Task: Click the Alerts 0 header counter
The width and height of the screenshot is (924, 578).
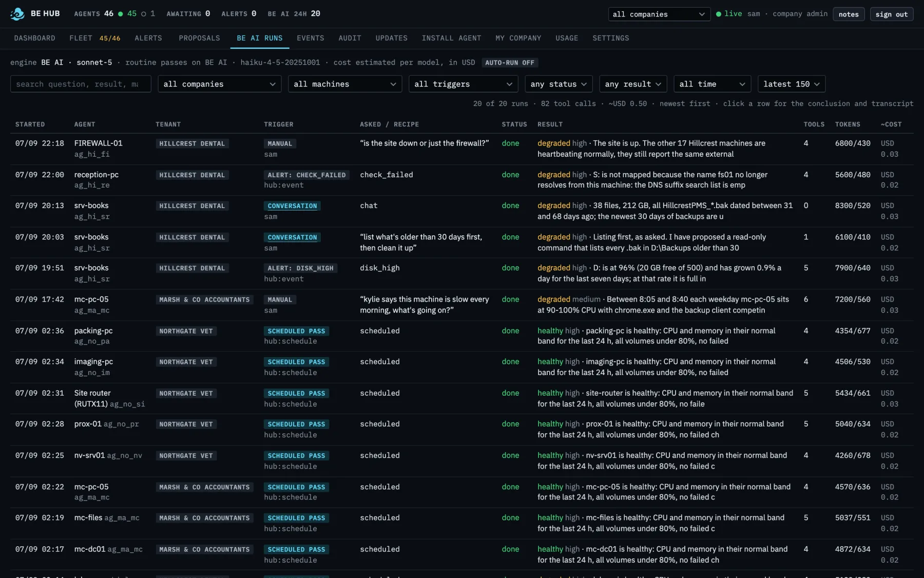Action: coord(239,14)
